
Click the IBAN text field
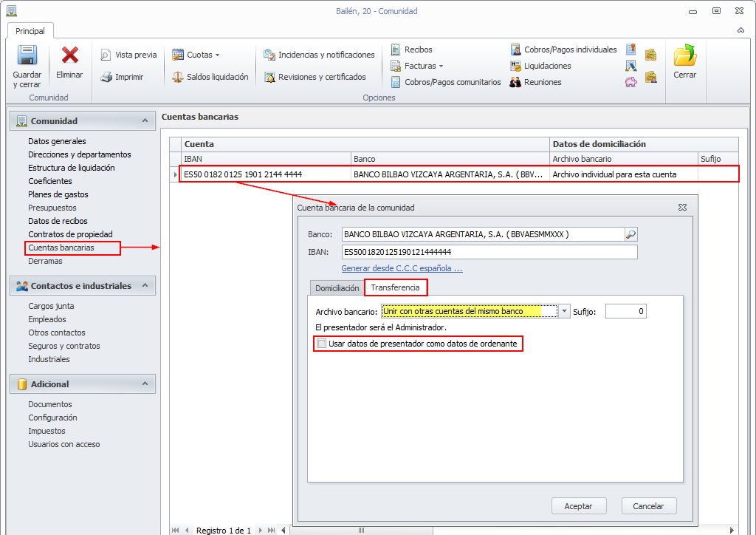coord(489,252)
